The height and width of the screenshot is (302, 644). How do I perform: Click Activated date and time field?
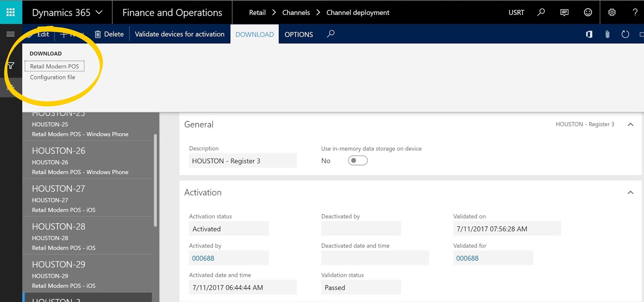pyautogui.click(x=243, y=287)
